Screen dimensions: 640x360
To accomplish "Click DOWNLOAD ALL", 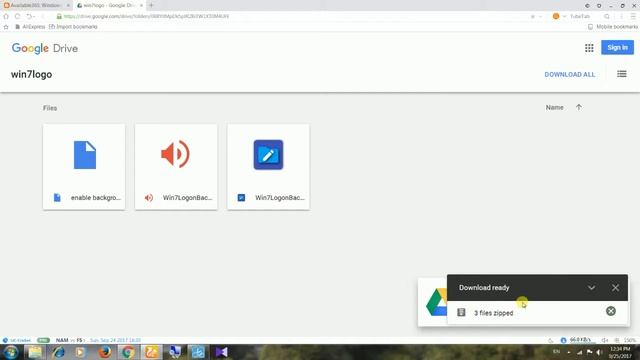I will pos(569,74).
